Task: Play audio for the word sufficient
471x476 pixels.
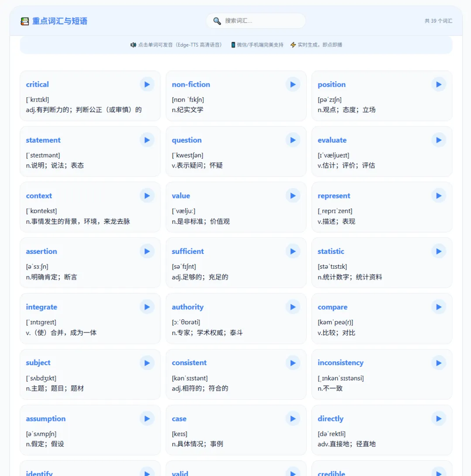Action: (x=293, y=251)
